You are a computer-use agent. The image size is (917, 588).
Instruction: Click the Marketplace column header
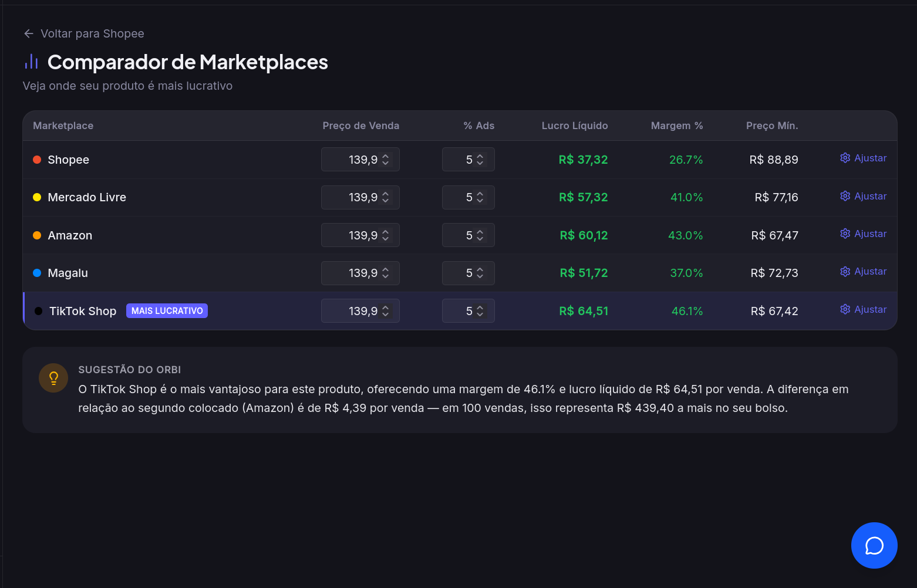63,126
